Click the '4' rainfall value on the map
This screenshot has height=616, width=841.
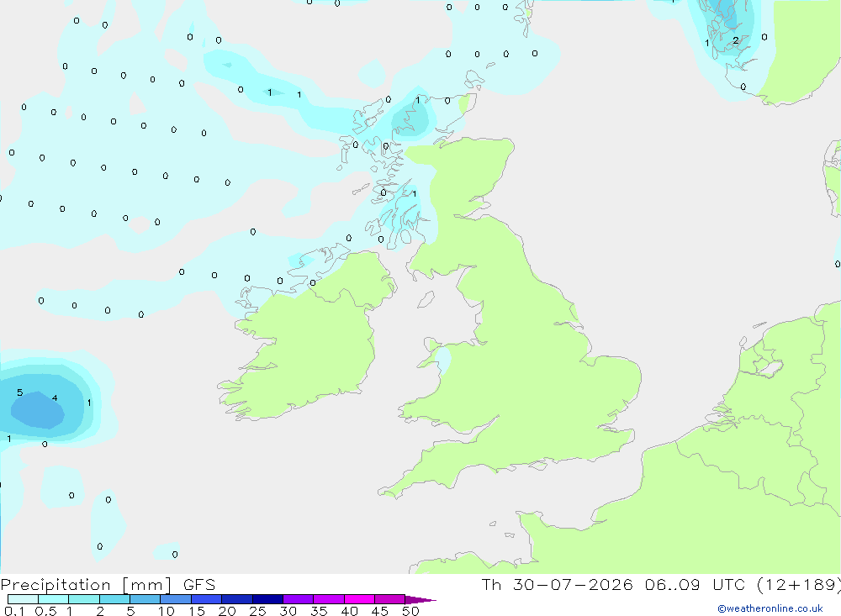coord(55,398)
